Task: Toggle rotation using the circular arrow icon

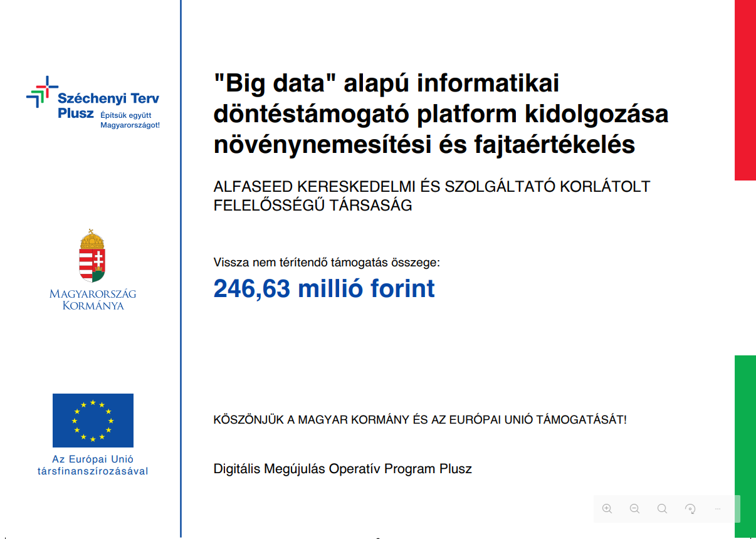Action: (x=690, y=509)
